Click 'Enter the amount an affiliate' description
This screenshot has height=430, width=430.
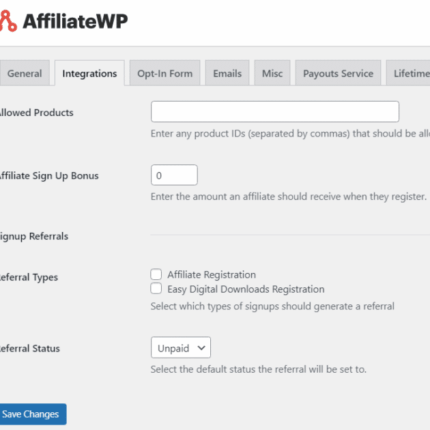pyautogui.click(x=288, y=197)
